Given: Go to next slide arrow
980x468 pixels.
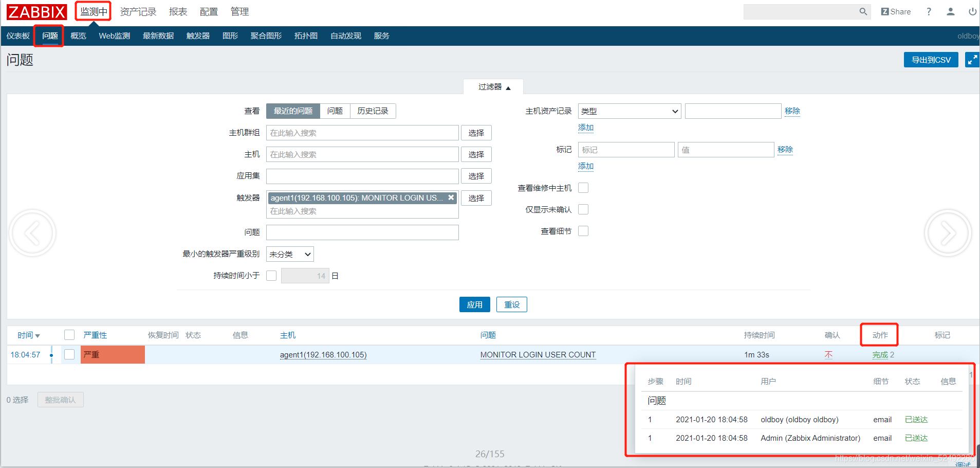Looking at the screenshot, I should tap(948, 233).
